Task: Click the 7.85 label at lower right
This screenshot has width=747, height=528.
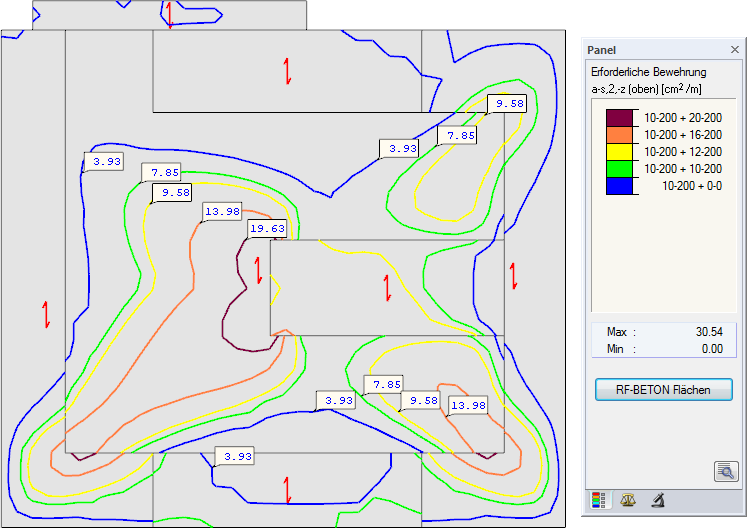Action: pyautogui.click(x=384, y=384)
